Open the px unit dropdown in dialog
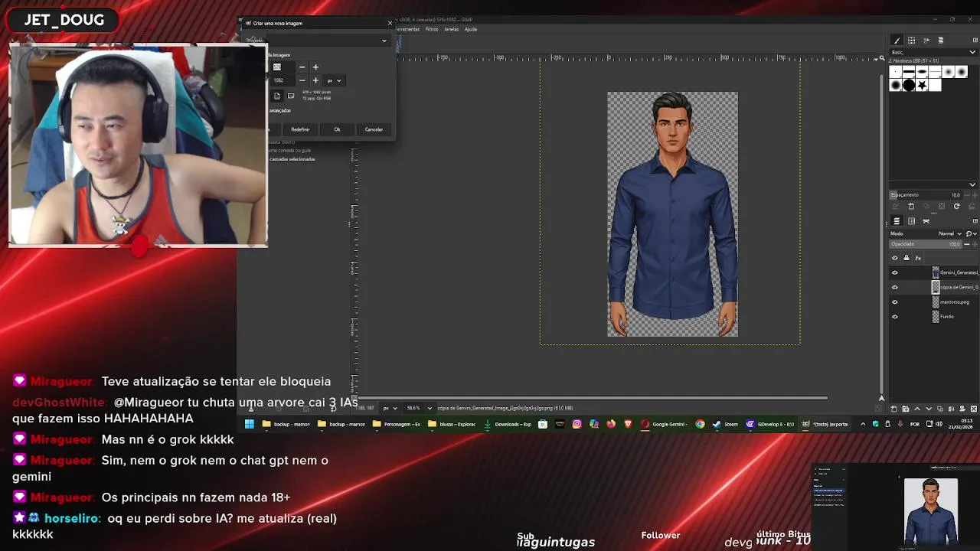 click(334, 80)
